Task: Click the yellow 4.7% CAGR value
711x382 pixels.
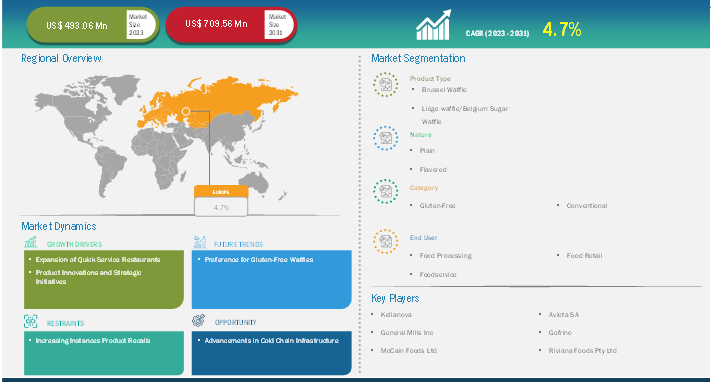Action: coord(562,30)
